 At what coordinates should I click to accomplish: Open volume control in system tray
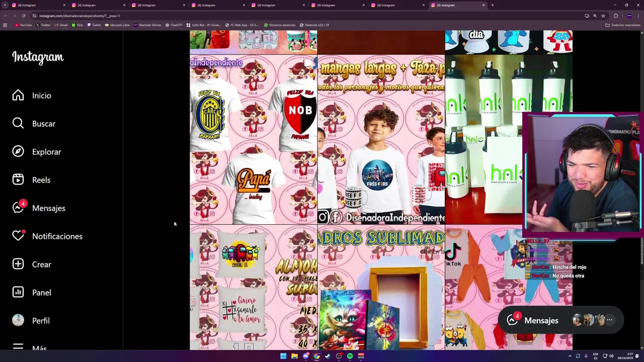pyautogui.click(x=611, y=356)
